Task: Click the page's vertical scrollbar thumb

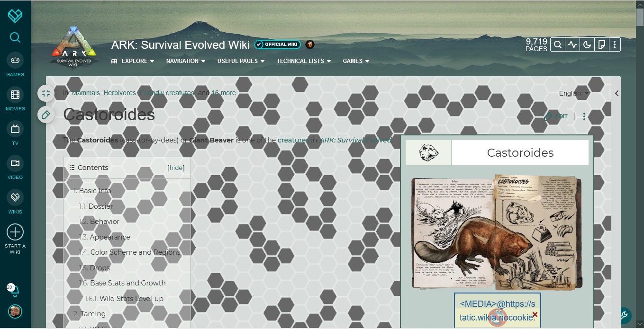Action: (640, 18)
